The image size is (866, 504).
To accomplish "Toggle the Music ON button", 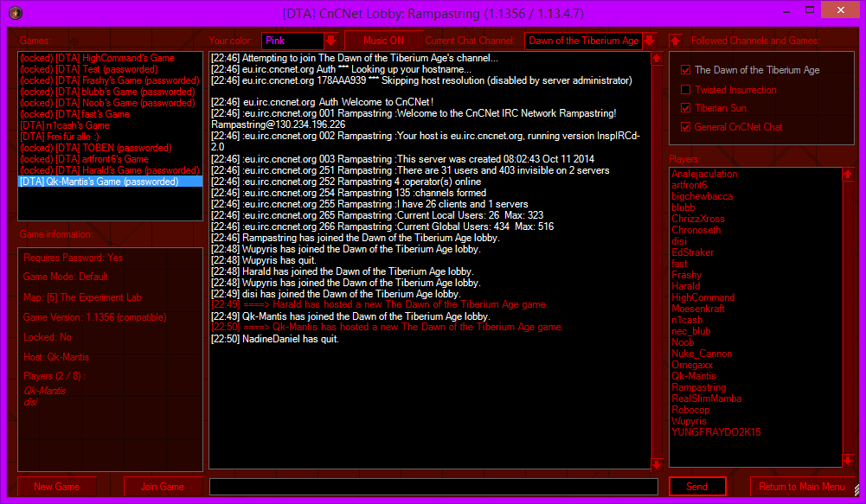I will click(383, 41).
